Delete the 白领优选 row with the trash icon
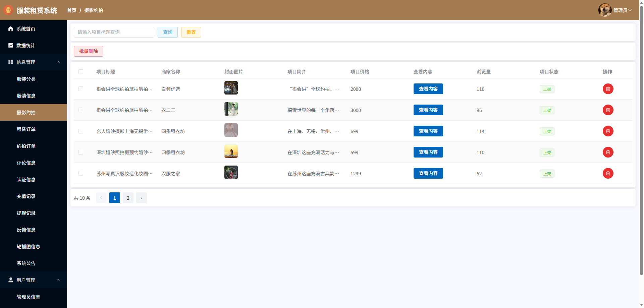 point(608,89)
